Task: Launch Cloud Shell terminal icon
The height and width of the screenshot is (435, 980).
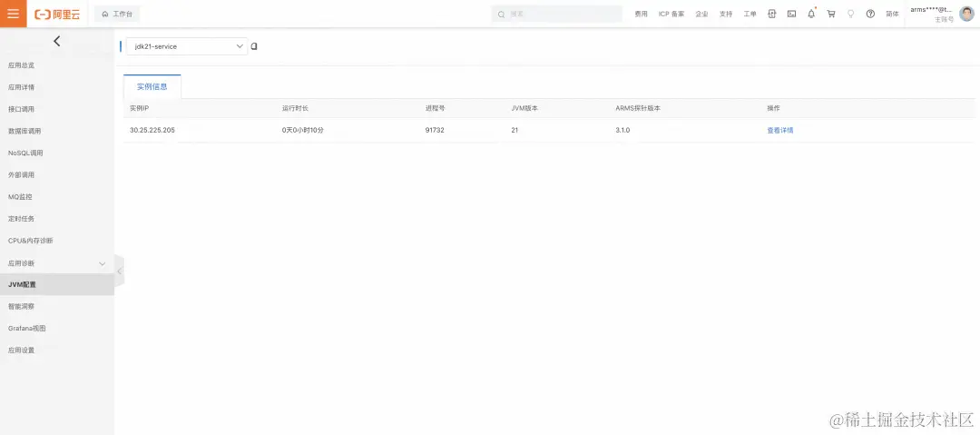Action: 791,14
